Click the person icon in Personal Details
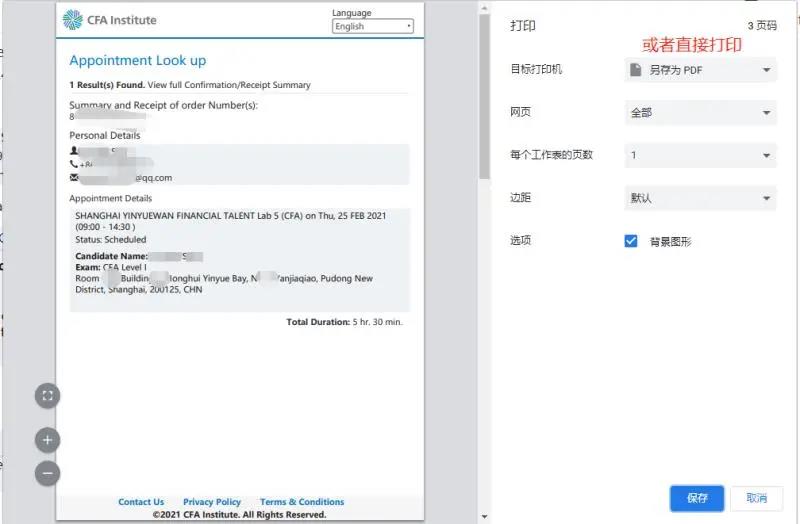The height and width of the screenshot is (524, 800). click(x=74, y=151)
